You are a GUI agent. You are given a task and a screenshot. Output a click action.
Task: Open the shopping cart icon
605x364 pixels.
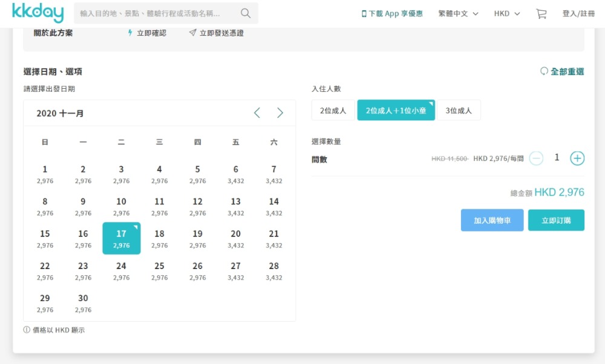pyautogui.click(x=541, y=13)
